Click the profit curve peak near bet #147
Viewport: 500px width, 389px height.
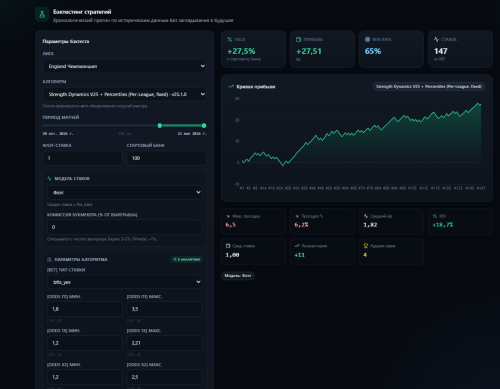coord(478,104)
